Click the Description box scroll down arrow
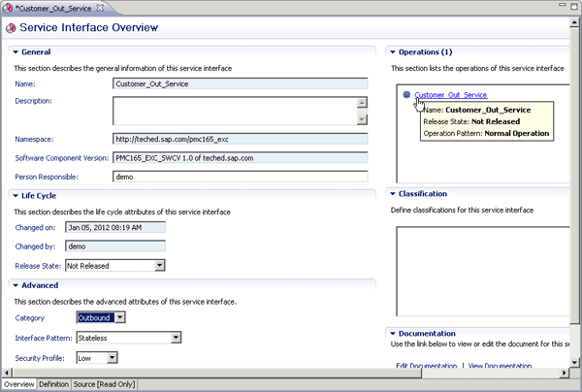This screenshot has height=392, width=582. 362,119
